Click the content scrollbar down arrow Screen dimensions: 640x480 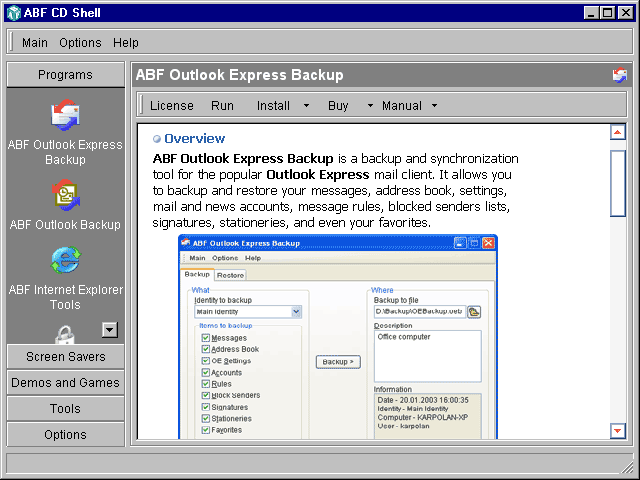618,431
